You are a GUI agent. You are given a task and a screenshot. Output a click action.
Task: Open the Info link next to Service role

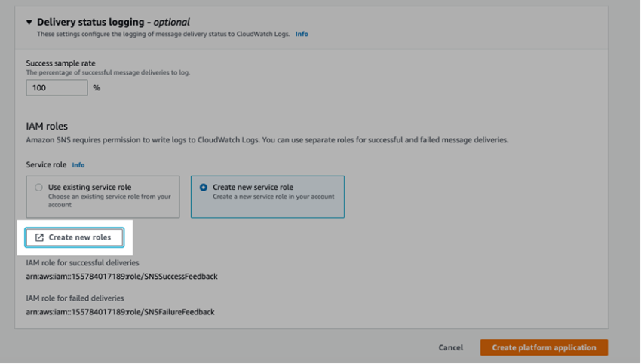(x=78, y=164)
